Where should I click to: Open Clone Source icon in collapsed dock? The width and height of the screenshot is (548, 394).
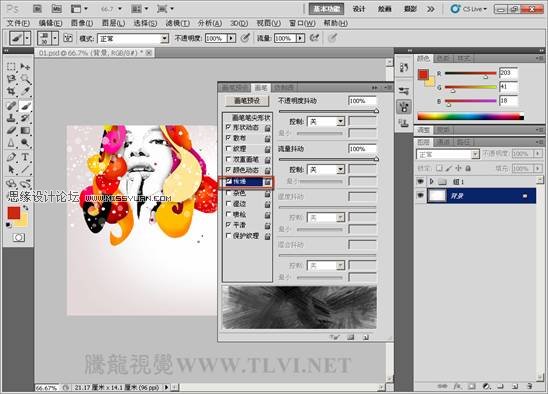click(404, 123)
